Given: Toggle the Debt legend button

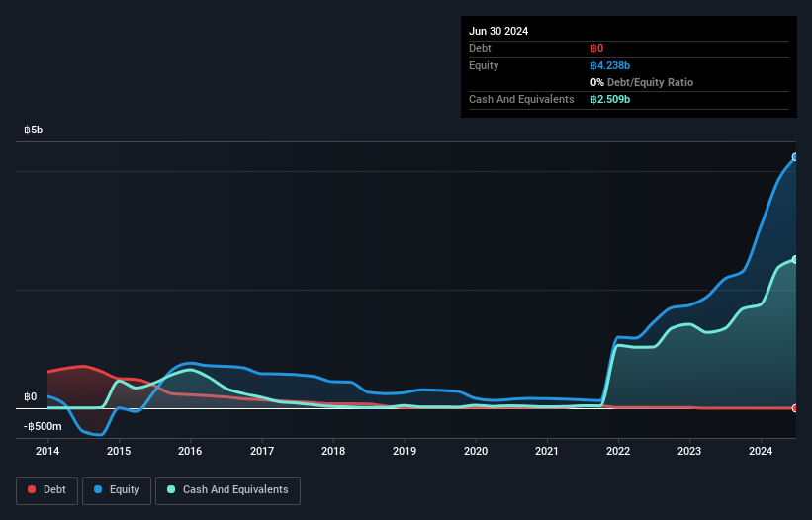Looking at the screenshot, I should (x=47, y=490).
